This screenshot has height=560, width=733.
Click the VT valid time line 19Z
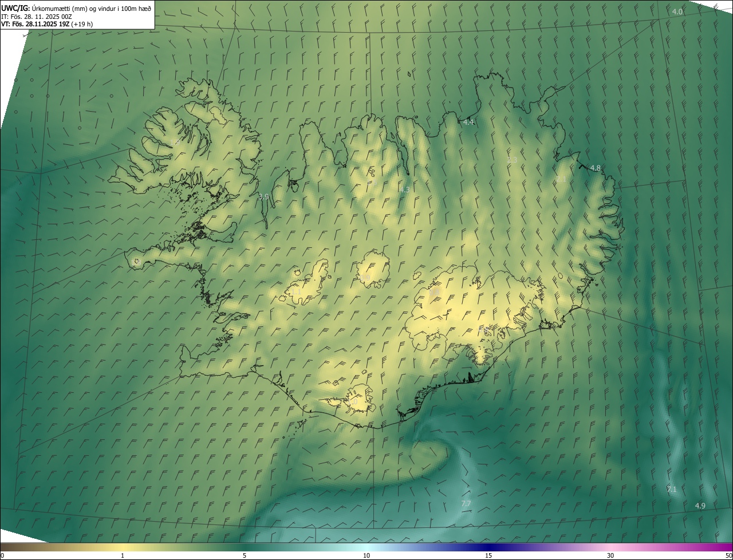[47, 24]
